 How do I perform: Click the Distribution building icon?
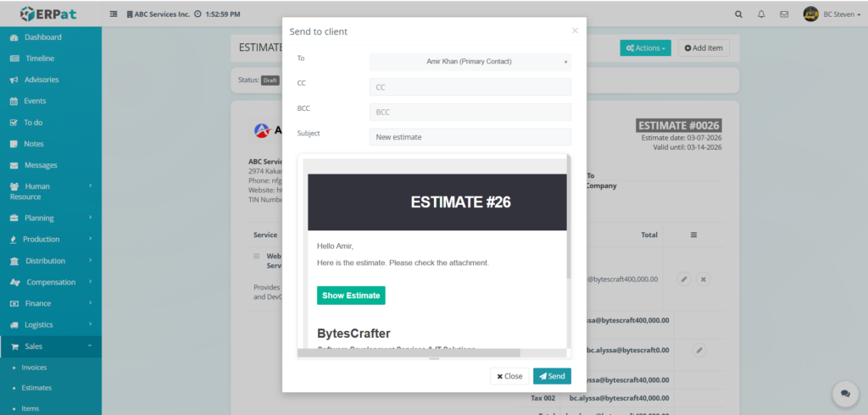14,261
